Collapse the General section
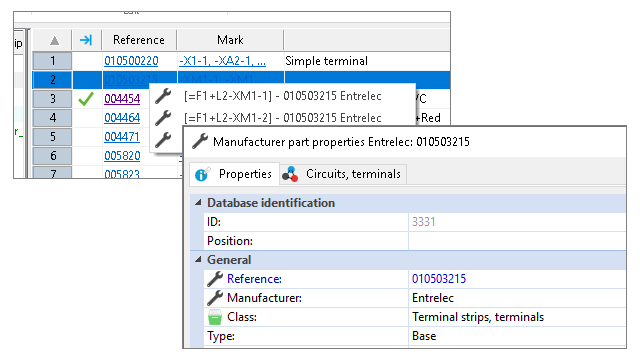This screenshot has width=640, height=360. 198,260
